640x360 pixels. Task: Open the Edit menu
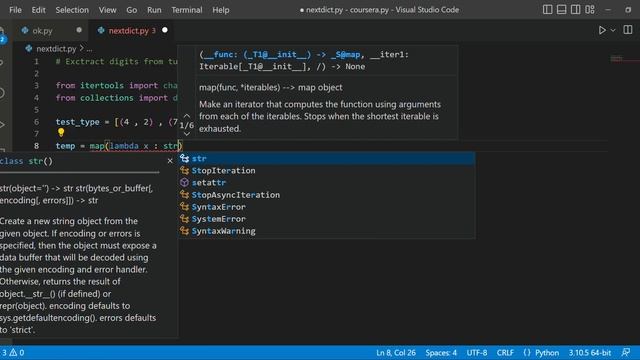38,10
